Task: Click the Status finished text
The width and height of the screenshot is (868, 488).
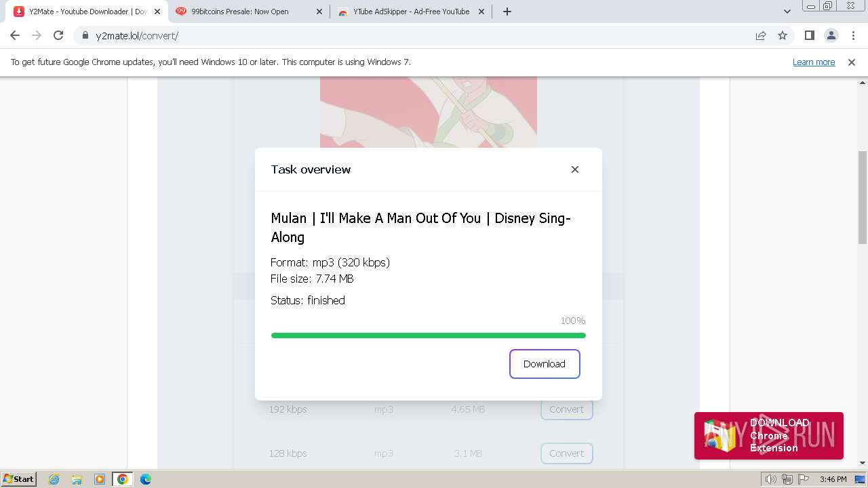Action: click(308, 300)
